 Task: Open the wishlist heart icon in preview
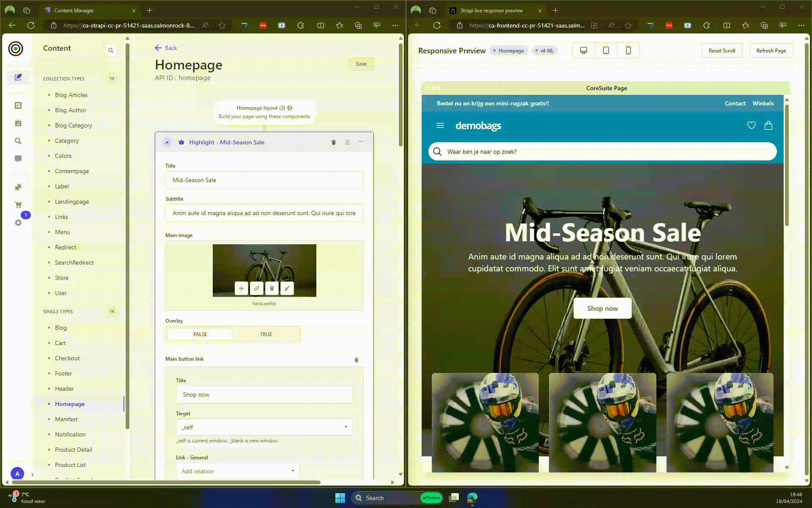tap(751, 125)
